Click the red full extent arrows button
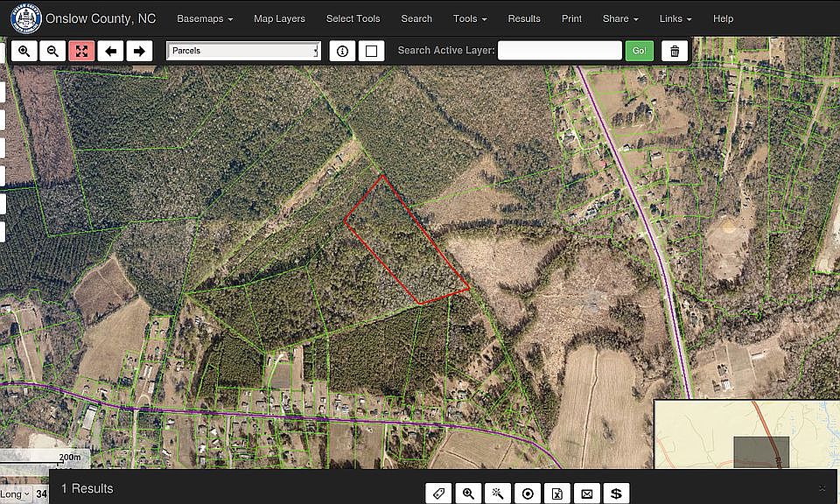 pos(81,51)
